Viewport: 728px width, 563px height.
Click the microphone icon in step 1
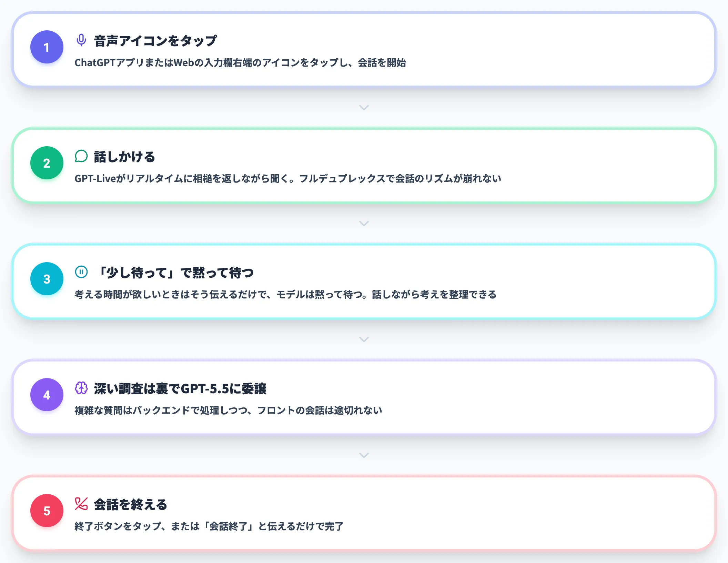[x=81, y=40]
